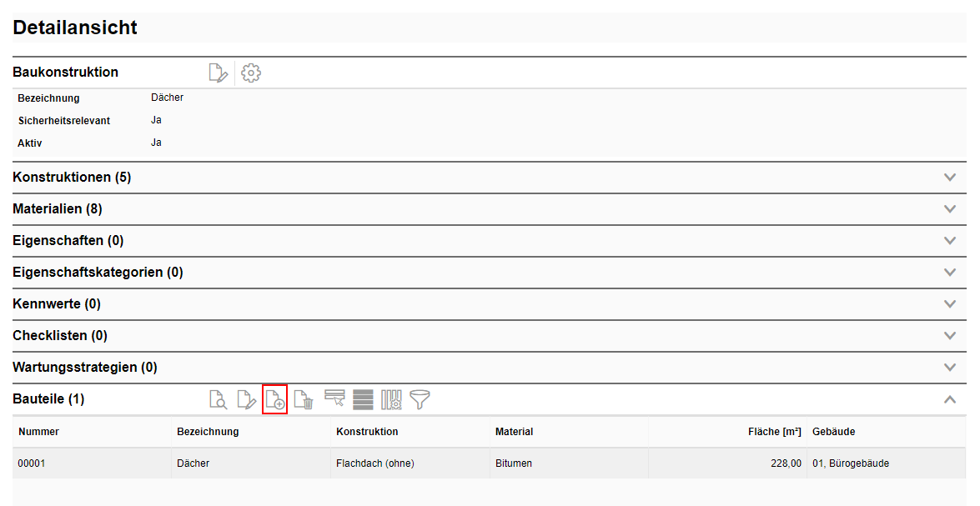980x506 pixels.
Task: Expand the Konstruktionen (5) section
Action: [x=949, y=178]
